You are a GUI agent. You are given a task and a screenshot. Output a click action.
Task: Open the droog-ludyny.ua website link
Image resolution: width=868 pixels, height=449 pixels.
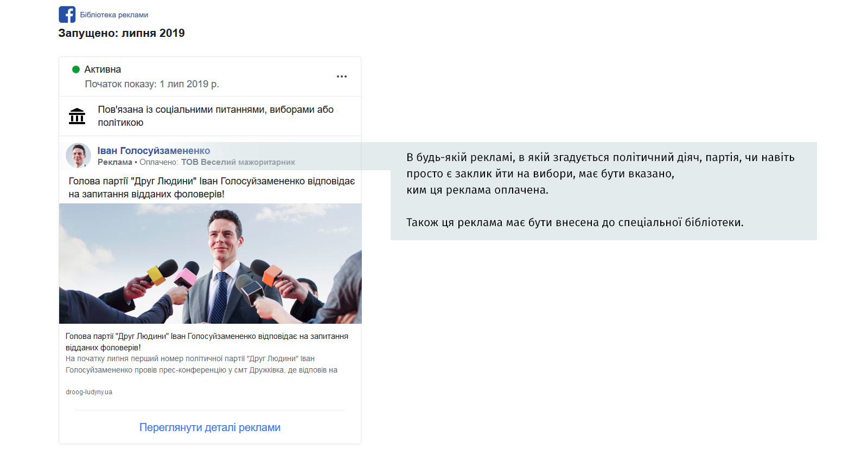point(89,392)
